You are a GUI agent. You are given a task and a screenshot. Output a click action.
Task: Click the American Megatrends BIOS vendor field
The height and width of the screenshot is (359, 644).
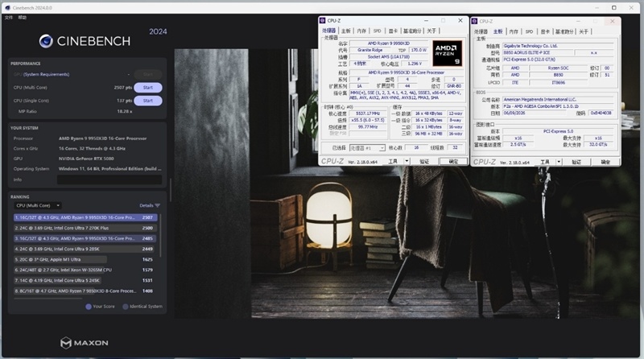coord(558,99)
